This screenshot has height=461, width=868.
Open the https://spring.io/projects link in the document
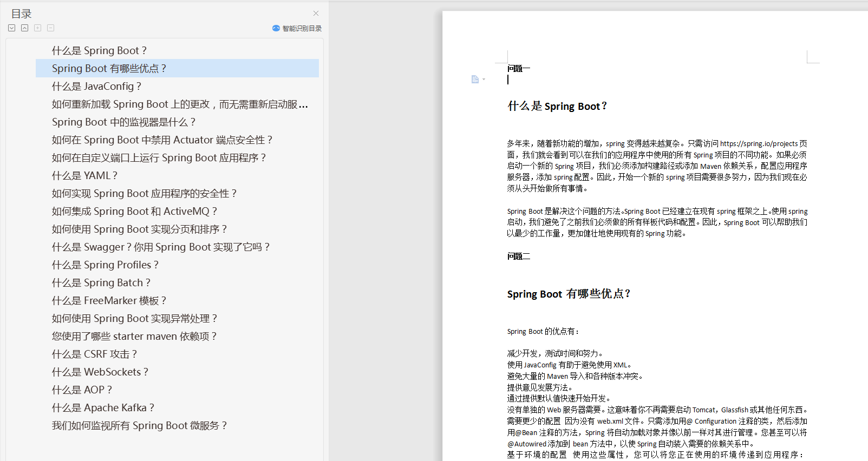(x=759, y=144)
